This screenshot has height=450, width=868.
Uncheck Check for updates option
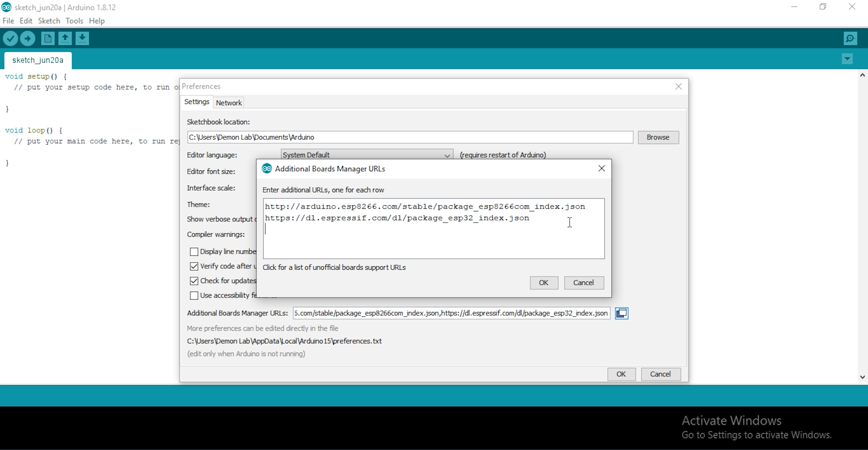(x=194, y=281)
